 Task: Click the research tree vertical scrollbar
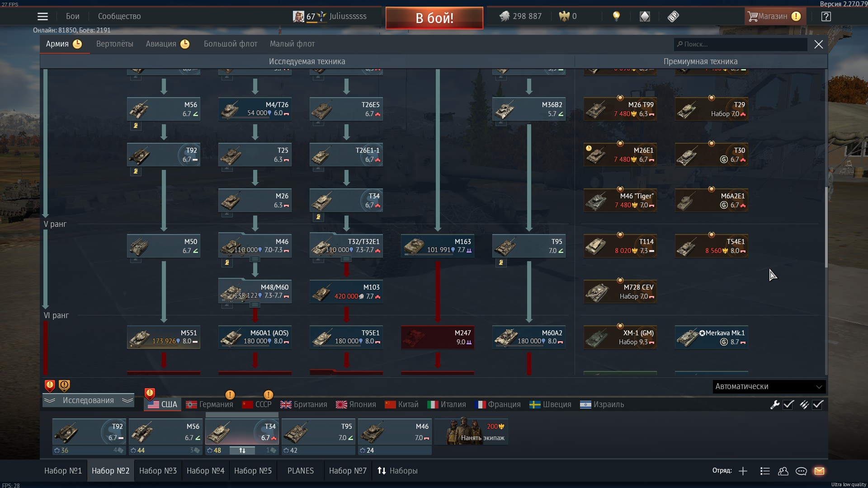pyautogui.click(x=826, y=227)
